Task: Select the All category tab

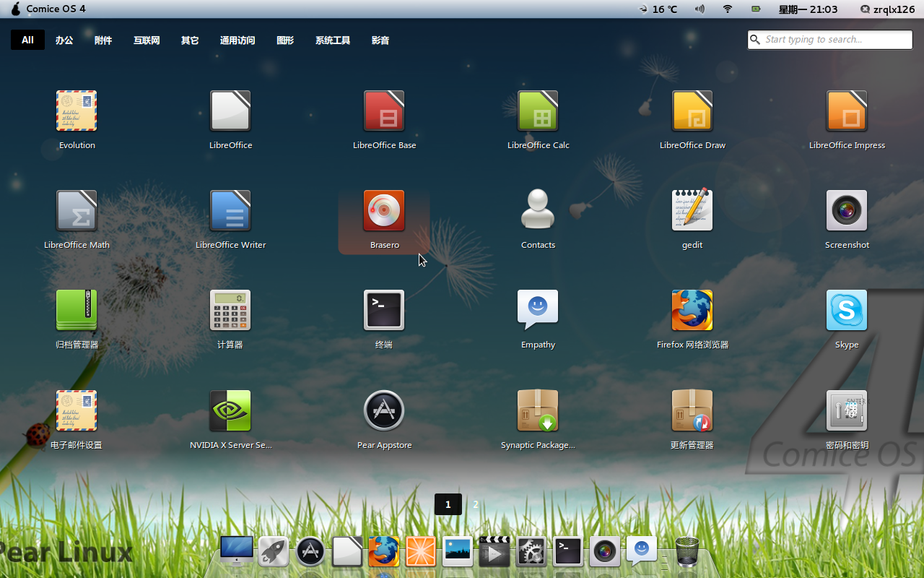Action: click(x=27, y=40)
